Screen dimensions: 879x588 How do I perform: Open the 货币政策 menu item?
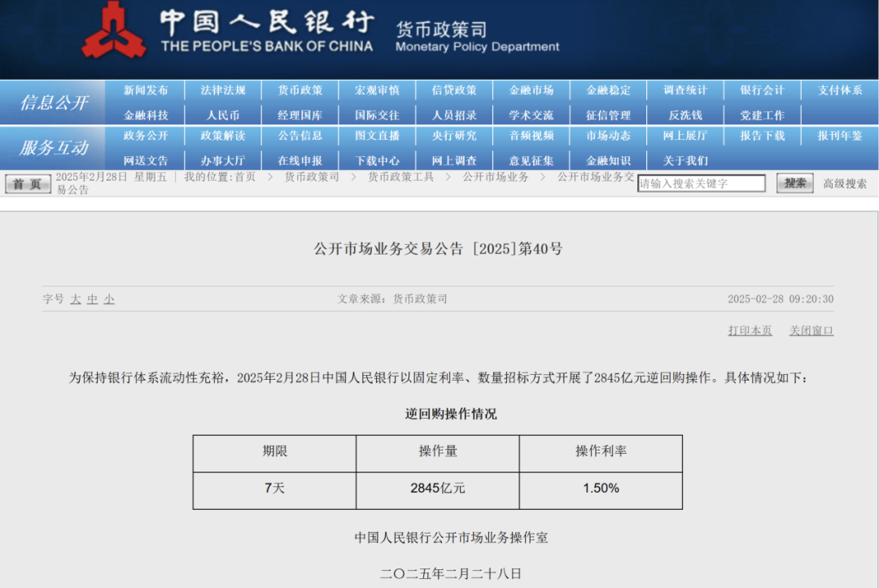coord(300,90)
